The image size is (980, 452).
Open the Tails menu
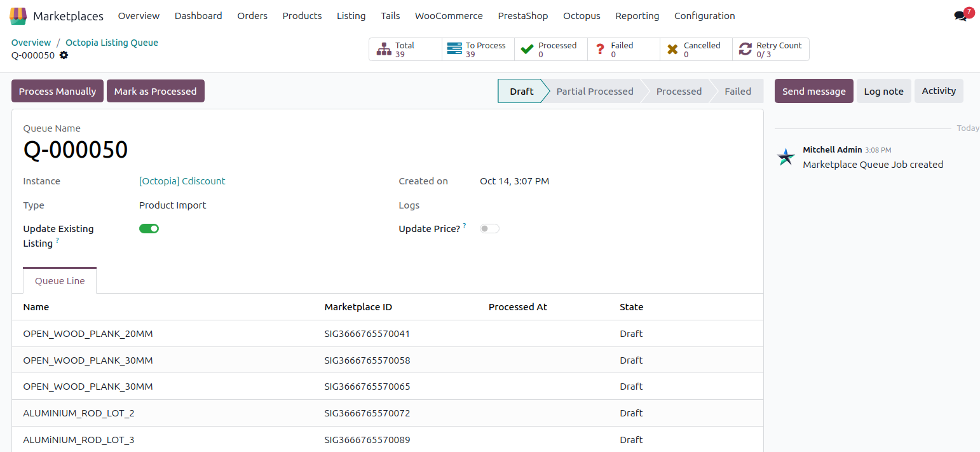(390, 16)
